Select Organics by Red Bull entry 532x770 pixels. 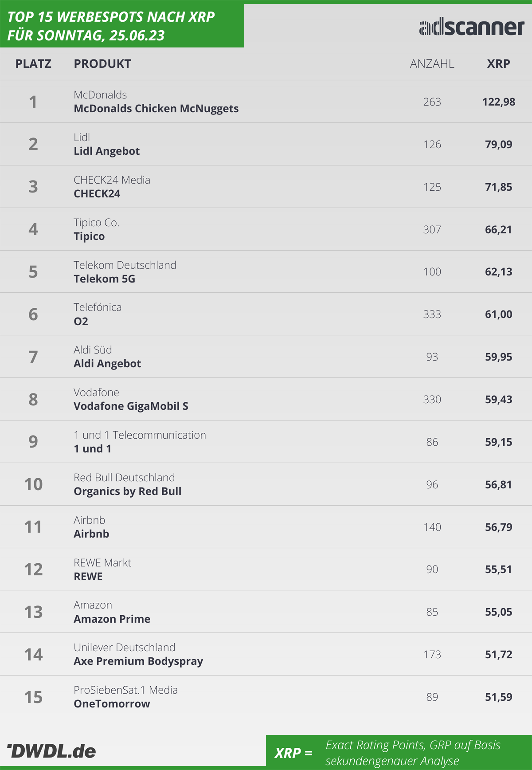(128, 491)
